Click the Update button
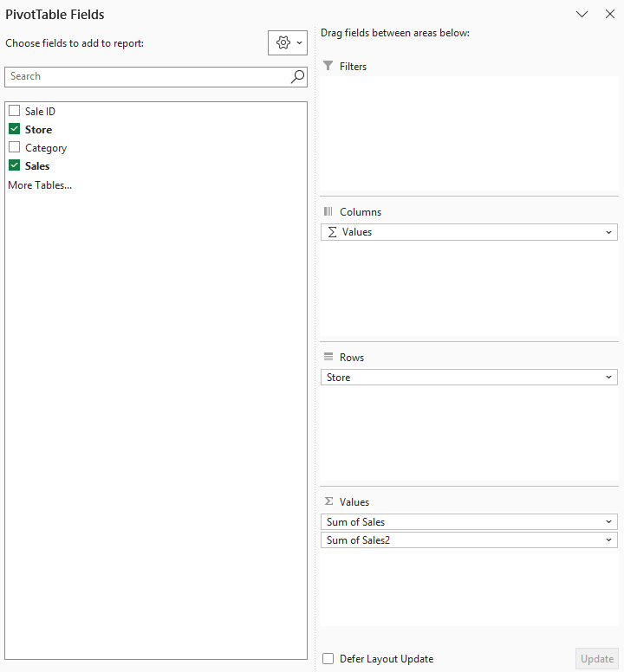This screenshot has width=624, height=672. (x=597, y=659)
